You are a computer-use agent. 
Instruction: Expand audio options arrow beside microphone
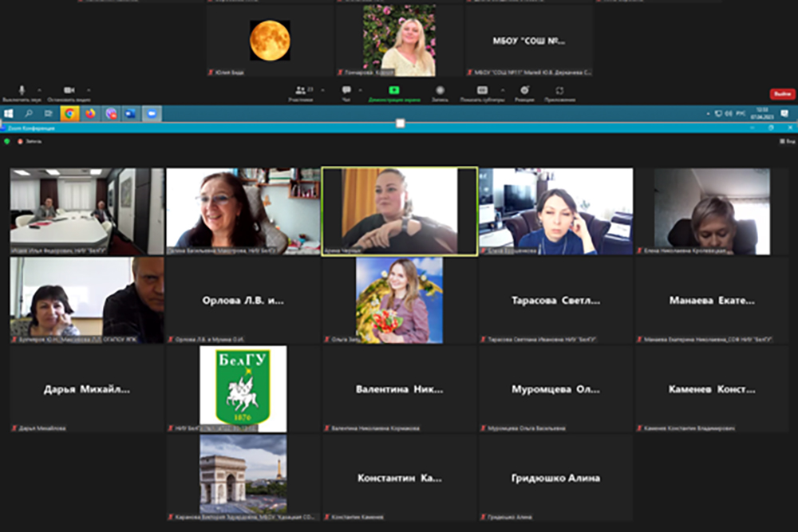40,89
